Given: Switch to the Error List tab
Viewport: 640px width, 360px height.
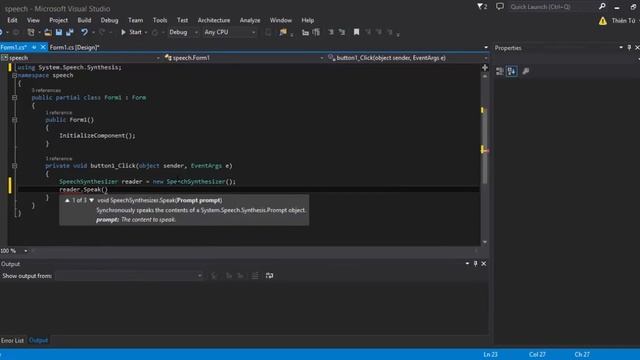Looking at the screenshot, I should click(12, 340).
